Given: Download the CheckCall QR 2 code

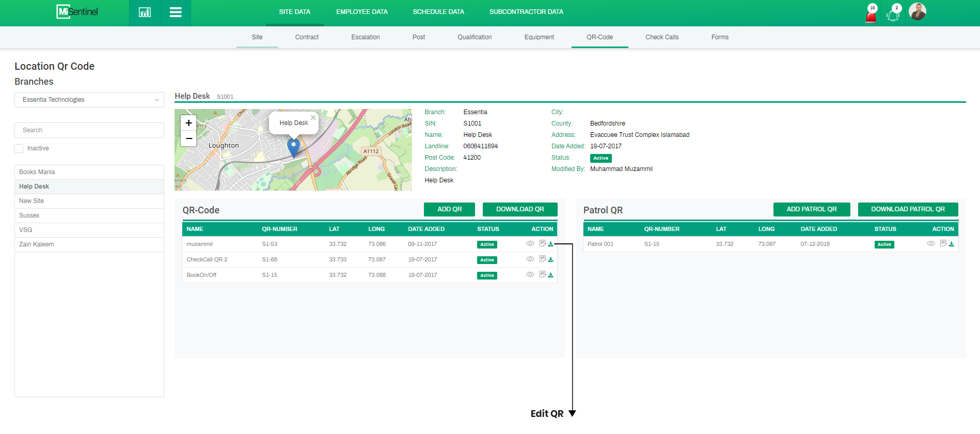Looking at the screenshot, I should [550, 260].
